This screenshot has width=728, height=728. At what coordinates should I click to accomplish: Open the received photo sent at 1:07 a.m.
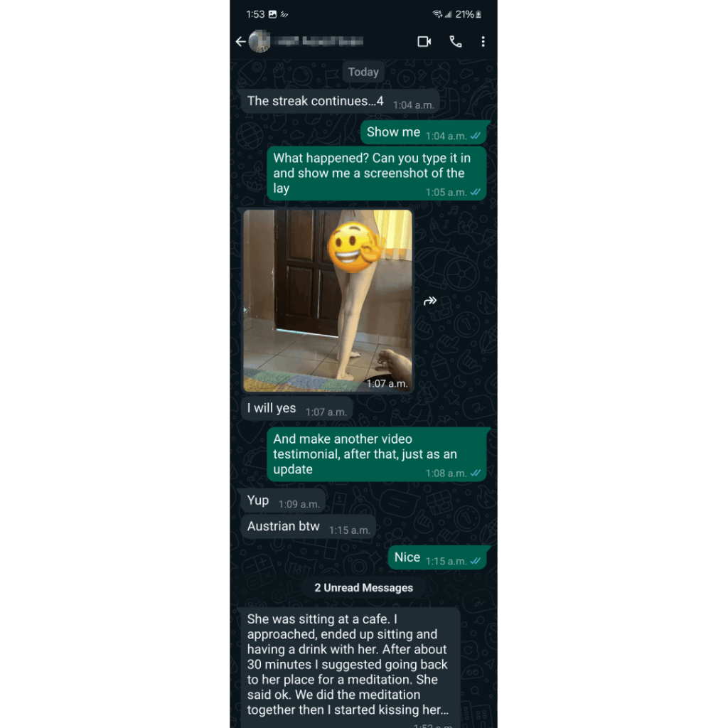click(328, 301)
